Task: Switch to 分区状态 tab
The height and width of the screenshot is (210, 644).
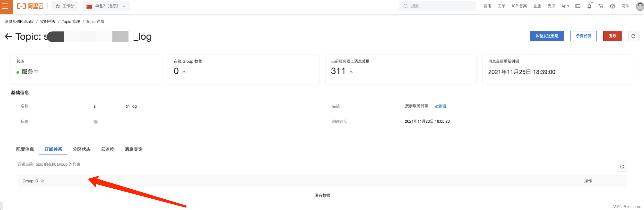Action: pos(82,149)
